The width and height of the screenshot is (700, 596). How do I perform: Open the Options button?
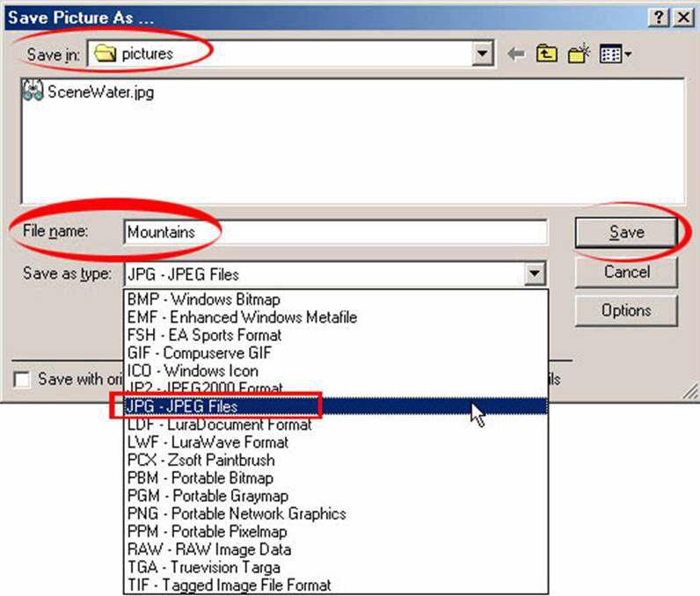pyautogui.click(x=626, y=310)
